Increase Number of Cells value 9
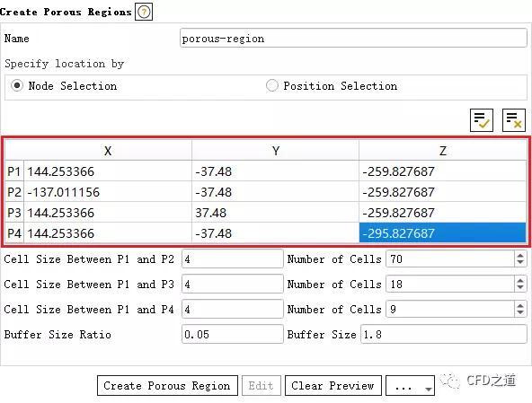The height and width of the screenshot is (403, 532). (520, 305)
